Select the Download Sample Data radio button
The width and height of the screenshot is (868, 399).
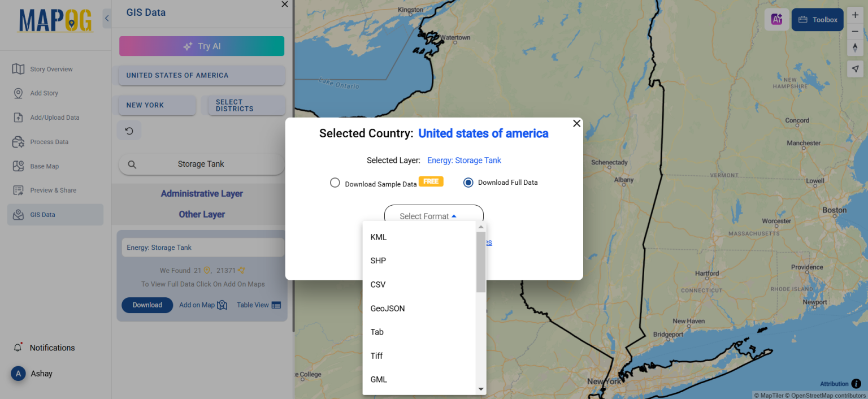coord(335,183)
